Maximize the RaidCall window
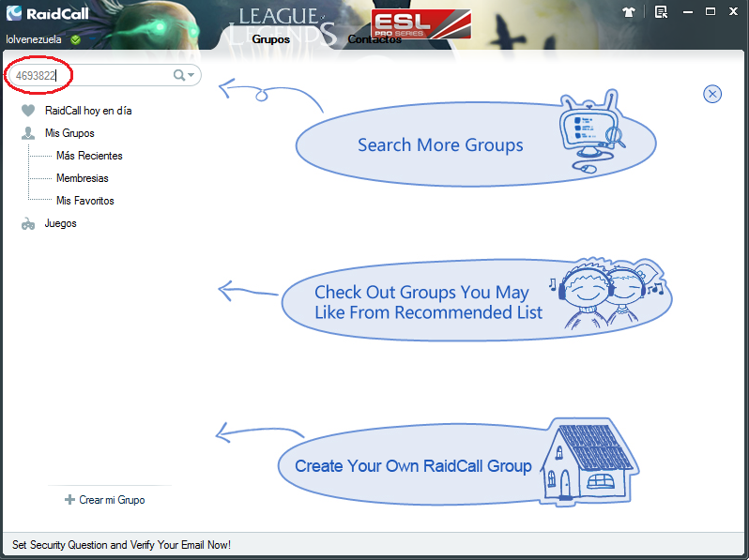Viewport: 749px width, 560px height. pyautogui.click(x=711, y=11)
